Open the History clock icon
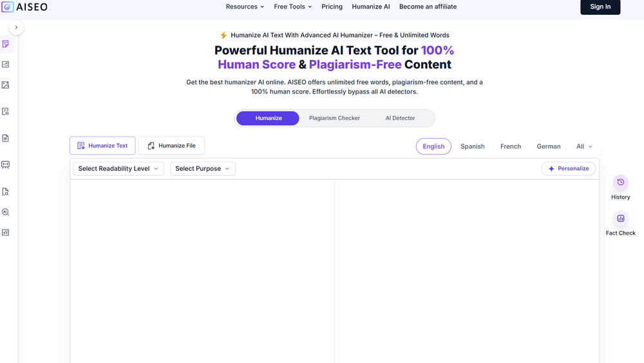This screenshot has height=363, width=644. click(621, 182)
